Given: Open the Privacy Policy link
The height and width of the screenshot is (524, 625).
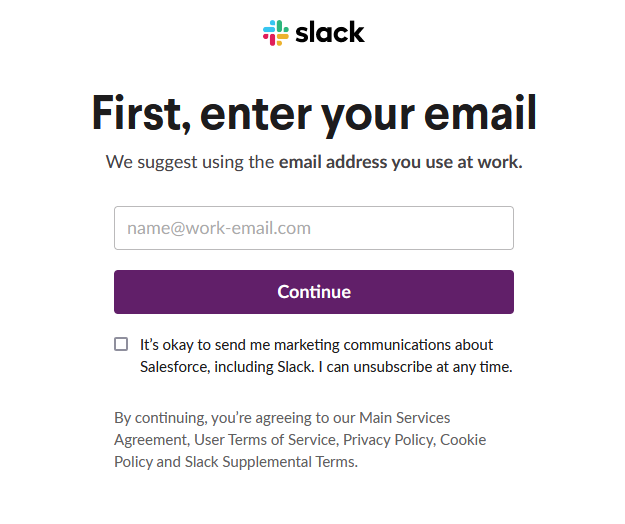Looking at the screenshot, I should pos(388,440).
